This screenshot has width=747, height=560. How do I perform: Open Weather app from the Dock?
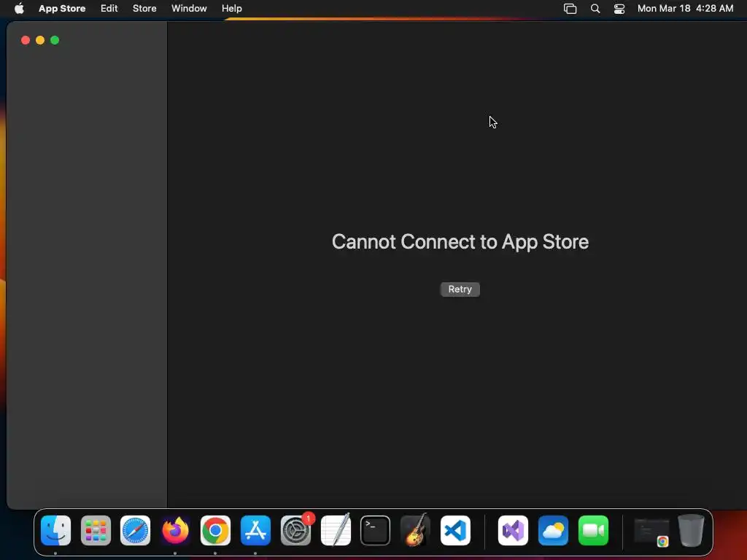pos(553,530)
